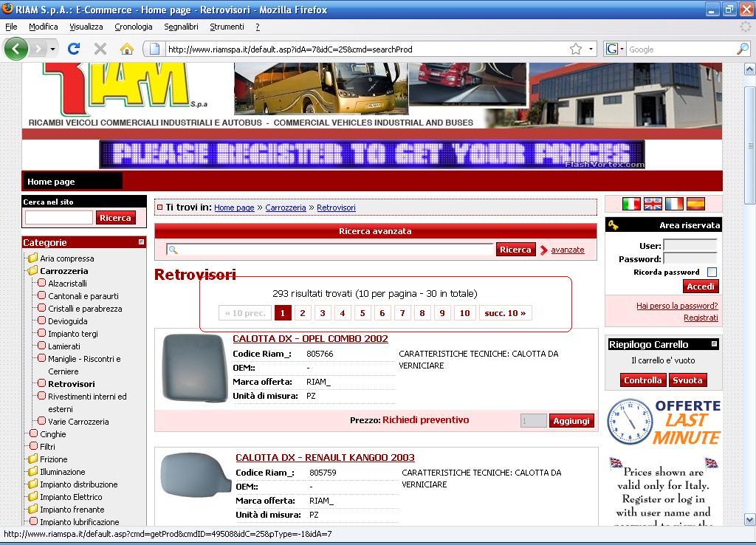Click the Carrozzeria breadcrumb link

click(x=286, y=208)
